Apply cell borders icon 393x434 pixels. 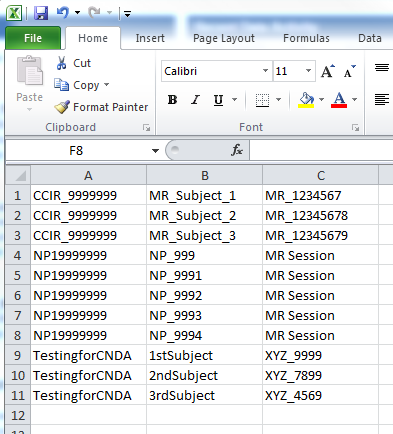(x=262, y=100)
